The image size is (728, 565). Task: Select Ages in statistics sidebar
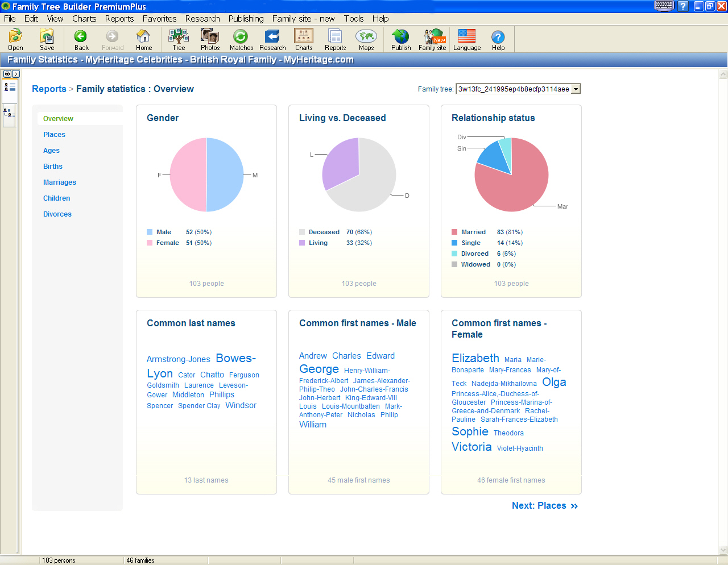pos(51,151)
